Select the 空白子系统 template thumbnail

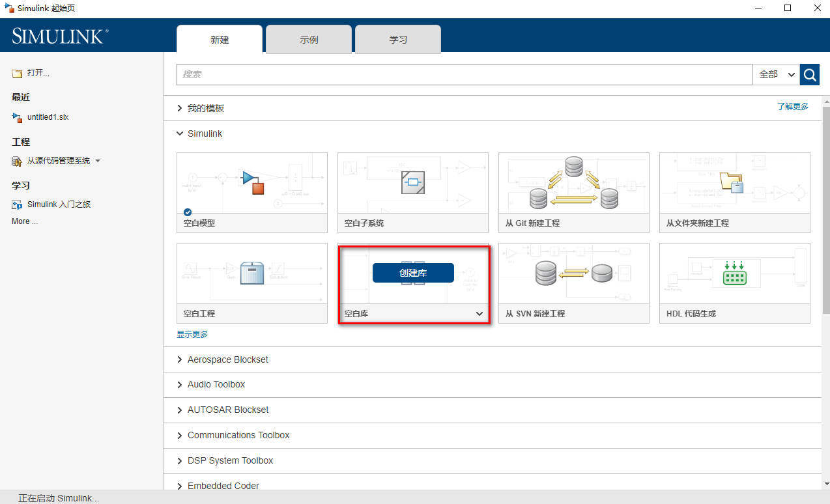point(413,183)
